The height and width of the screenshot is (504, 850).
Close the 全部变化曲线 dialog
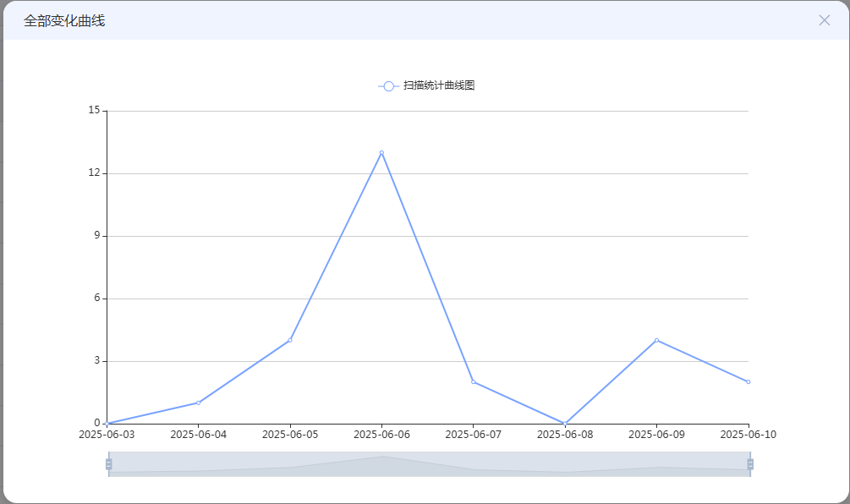(824, 20)
